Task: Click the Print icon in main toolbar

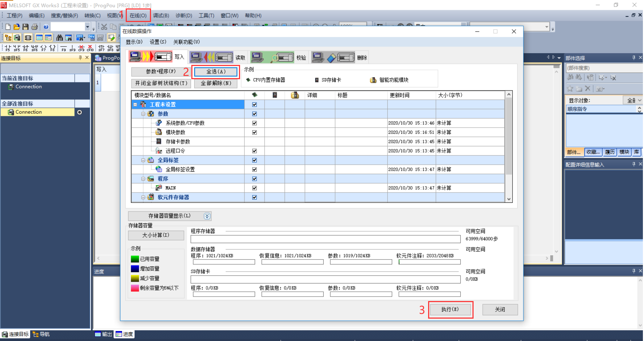Action: 34,26
